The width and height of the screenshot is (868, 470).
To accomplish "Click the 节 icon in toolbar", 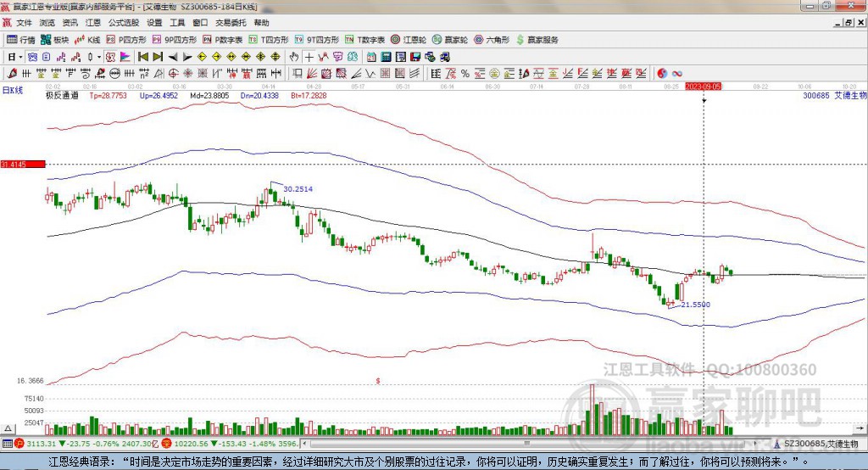I will (337, 57).
